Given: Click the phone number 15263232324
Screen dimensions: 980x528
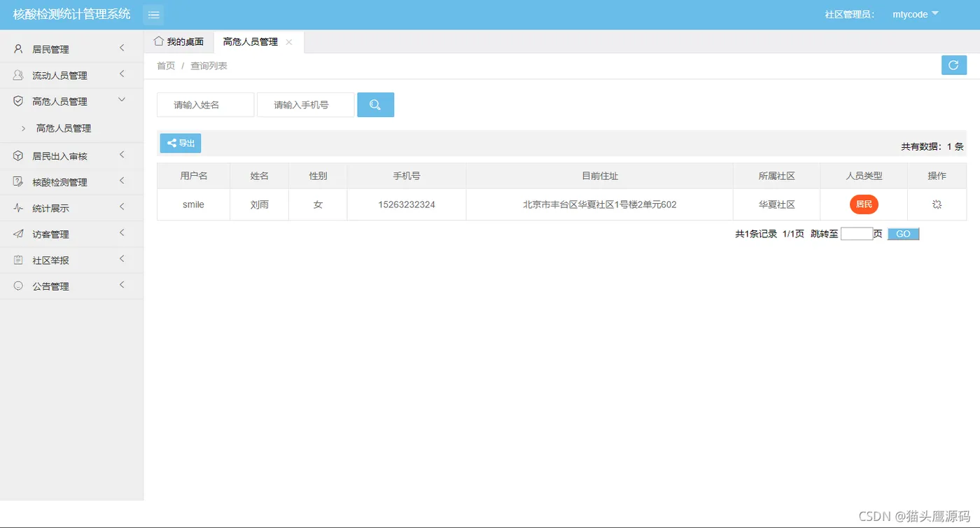Looking at the screenshot, I should (407, 204).
